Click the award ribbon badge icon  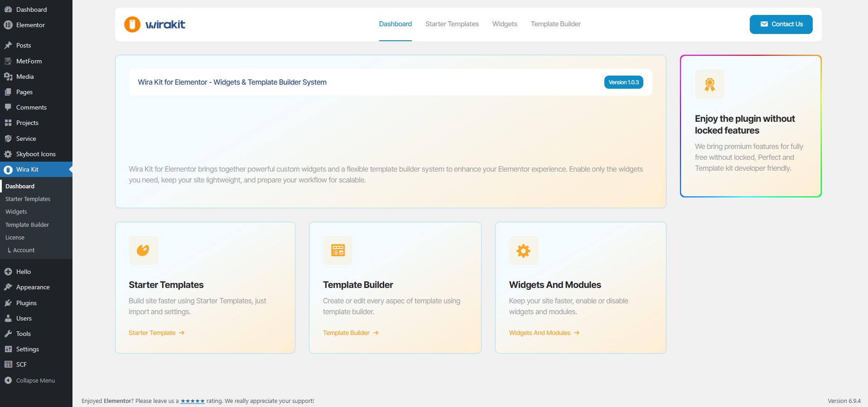(x=709, y=84)
